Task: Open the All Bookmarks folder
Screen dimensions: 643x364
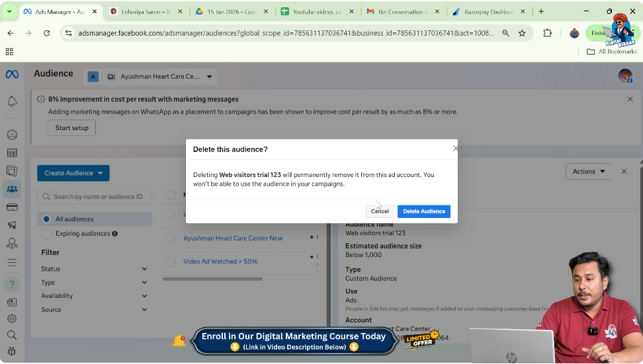Action: pos(611,52)
